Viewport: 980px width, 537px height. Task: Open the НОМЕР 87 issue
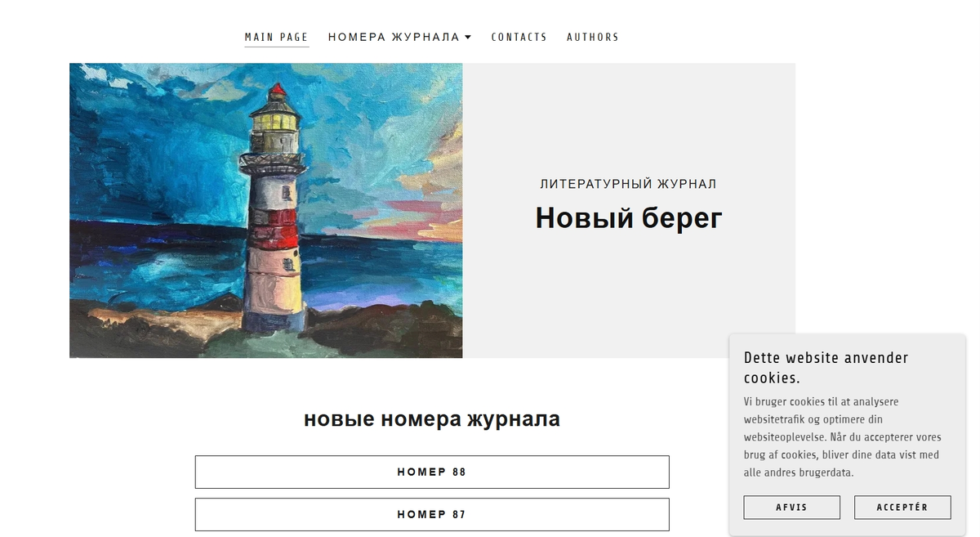[x=432, y=514]
